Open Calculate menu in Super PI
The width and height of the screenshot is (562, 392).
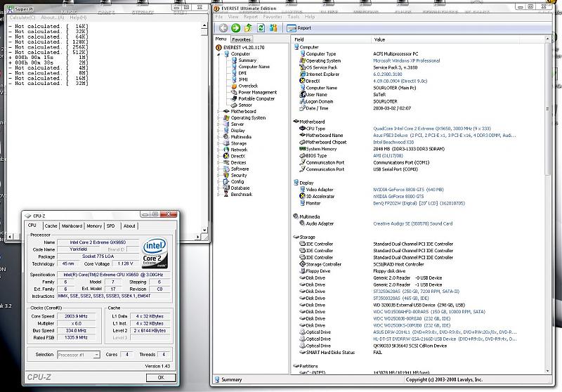[x=22, y=18]
